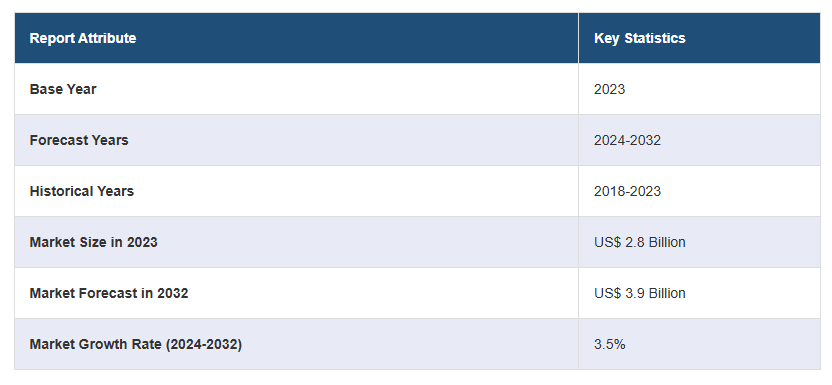Click the Report Attribute column header
832x385 pixels.
coord(83,38)
